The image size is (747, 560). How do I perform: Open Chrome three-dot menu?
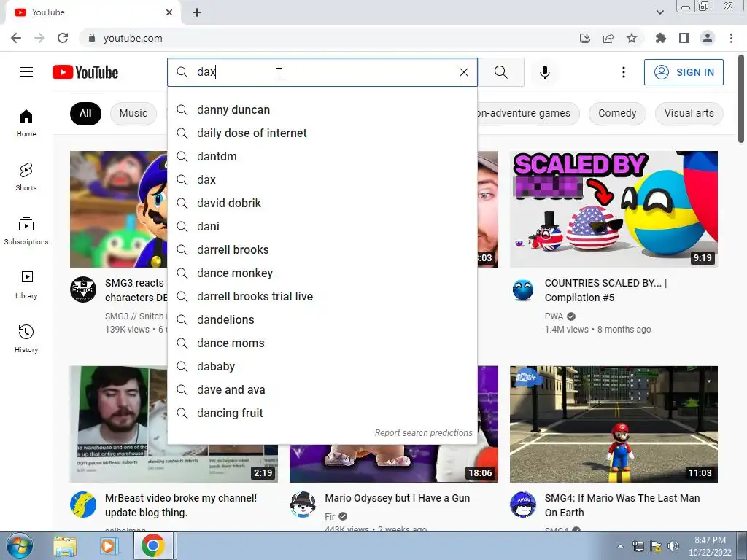pos(731,38)
